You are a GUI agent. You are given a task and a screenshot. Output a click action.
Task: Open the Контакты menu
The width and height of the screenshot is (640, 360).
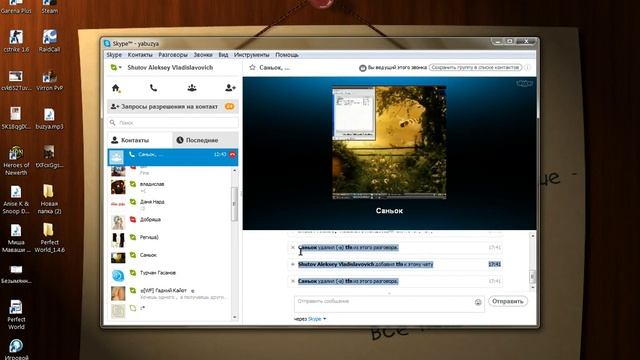tap(140, 55)
